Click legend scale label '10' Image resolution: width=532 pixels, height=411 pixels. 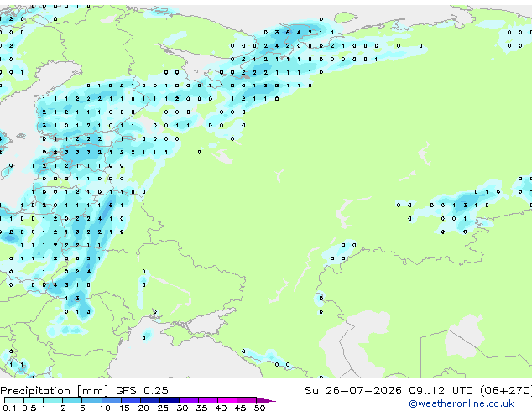click(105, 408)
